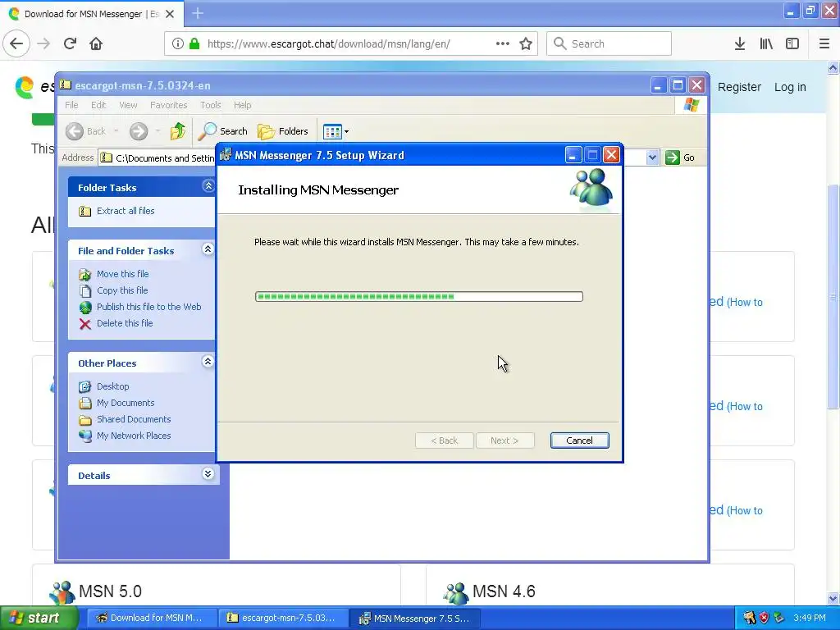Viewport: 840px width, 630px height.
Task: Toggle Firefox sidebar view
Action: (x=792, y=43)
